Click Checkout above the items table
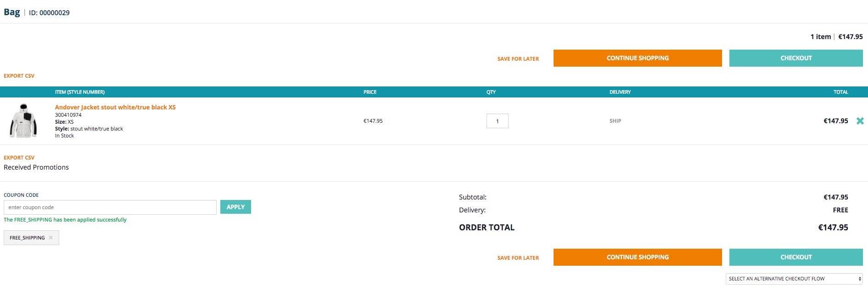This screenshot has width=868, height=291. coord(796,58)
